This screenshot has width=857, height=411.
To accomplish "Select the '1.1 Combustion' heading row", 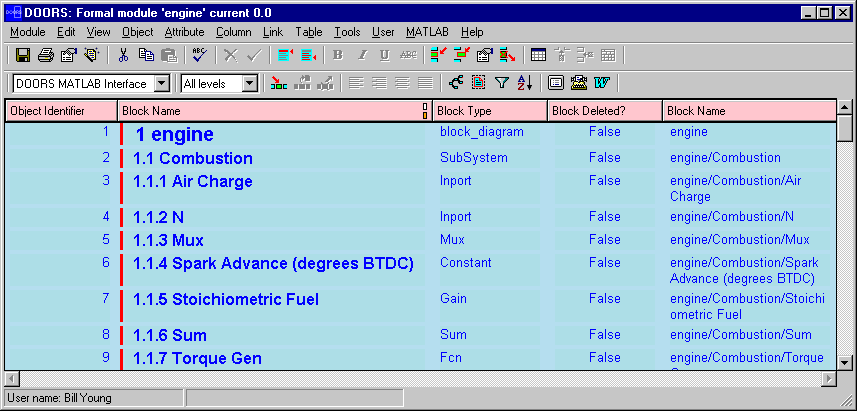I will tap(192, 158).
